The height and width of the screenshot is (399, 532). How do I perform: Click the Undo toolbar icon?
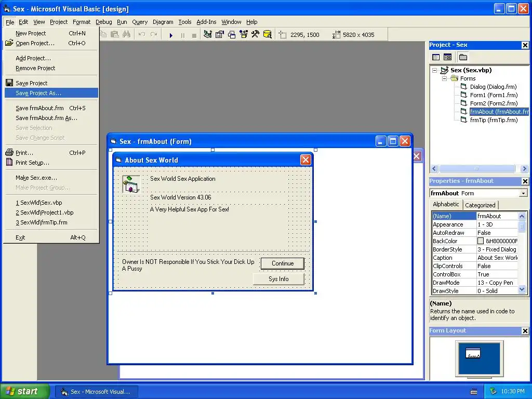(x=142, y=35)
